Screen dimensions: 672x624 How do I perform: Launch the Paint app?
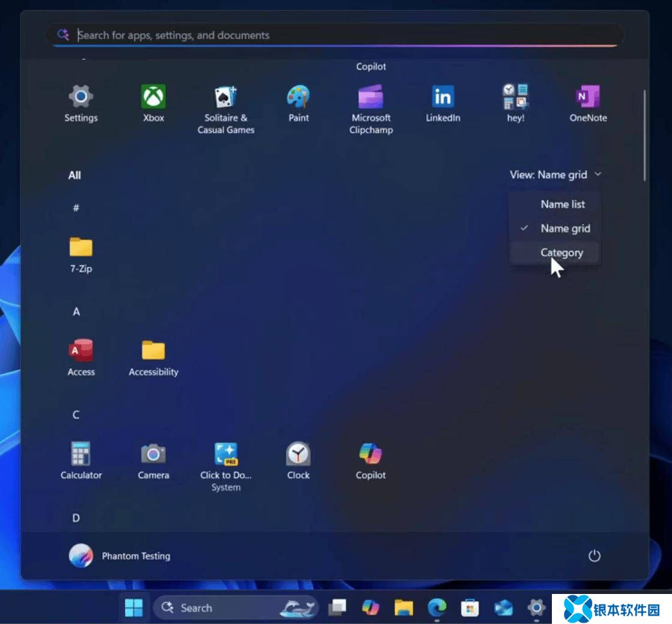coord(298,104)
